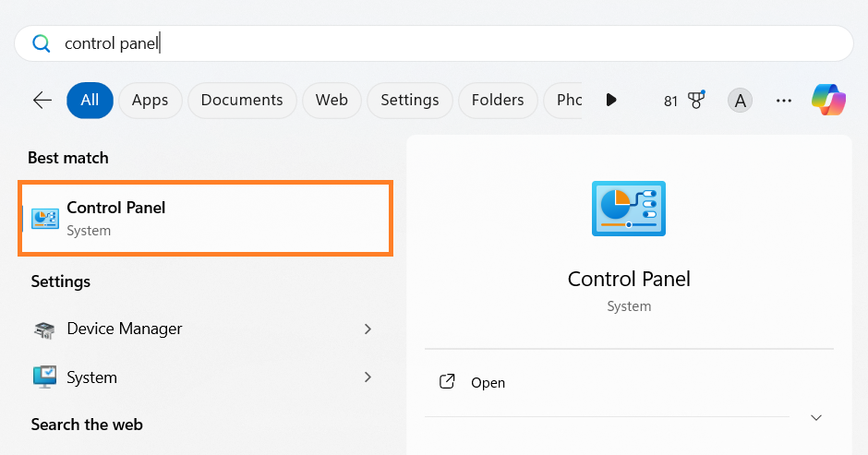Click the Device Manager icon in Settings results
Screen dimensions: 868x455
[x=44, y=329]
